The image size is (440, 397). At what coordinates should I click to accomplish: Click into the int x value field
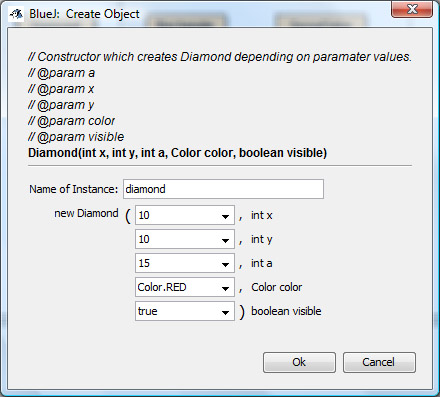pyautogui.click(x=177, y=215)
